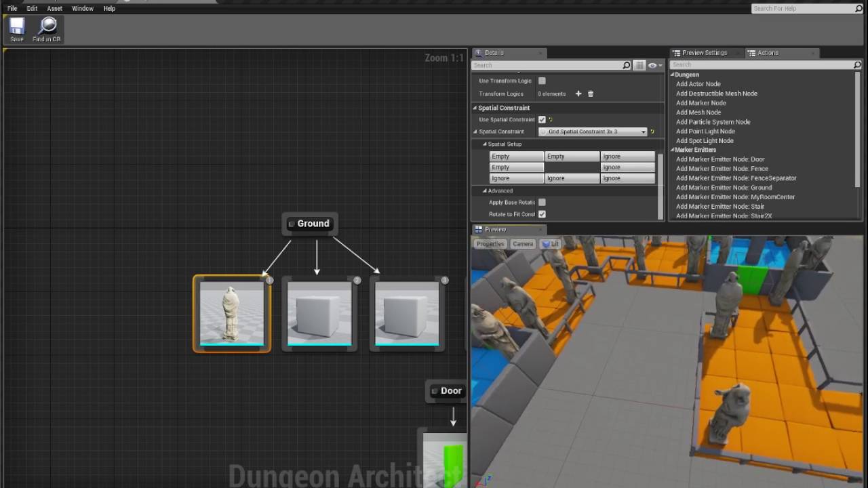Click the Save toolbar icon
Viewport: 868px width, 488px height.
coord(17,30)
